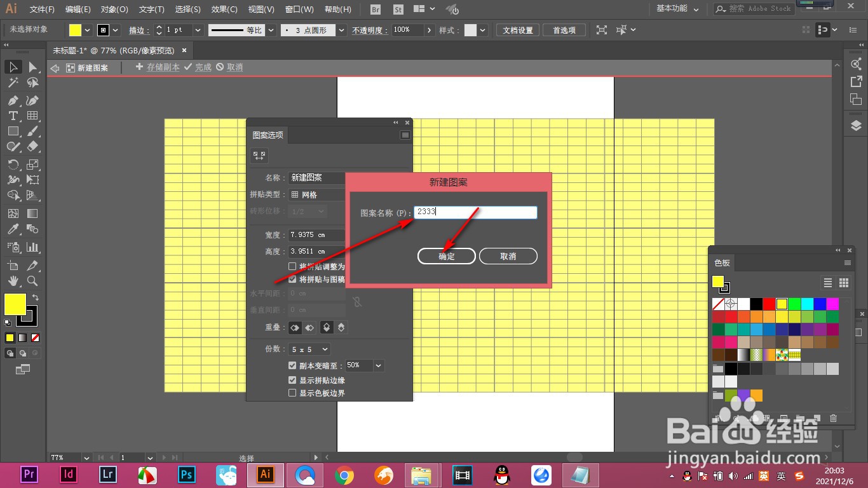The width and height of the screenshot is (868, 488).
Task: Click 首选项 button
Action: [564, 30]
